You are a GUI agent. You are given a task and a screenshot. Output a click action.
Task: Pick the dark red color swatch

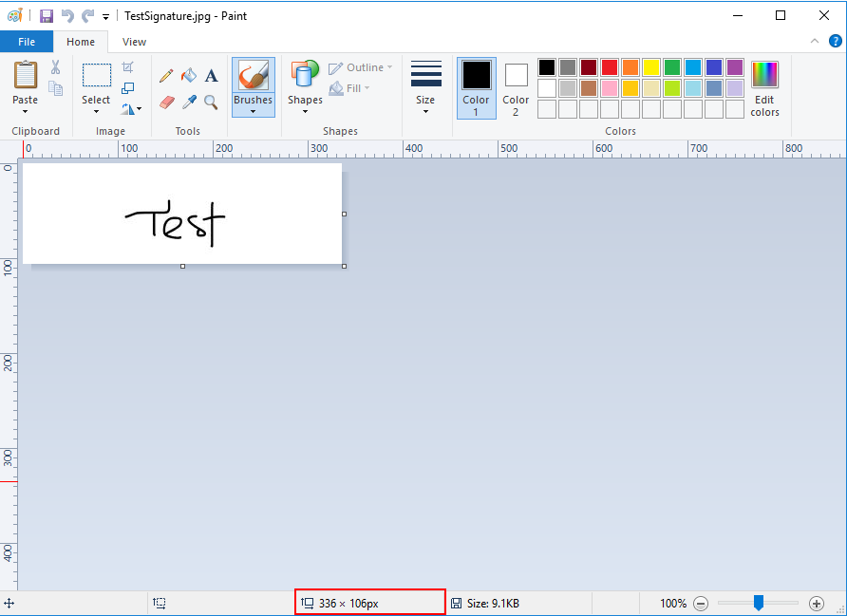(589, 67)
